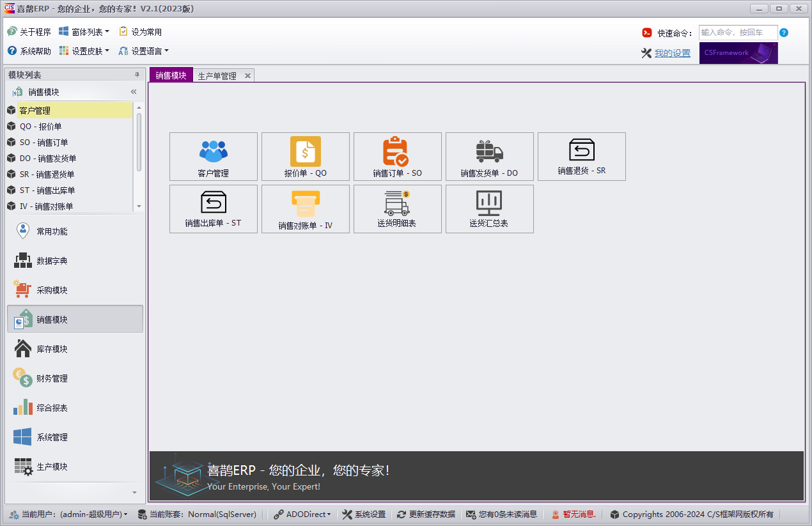Open the 客户管理 tile with people icon
The image size is (812, 526).
pyautogui.click(x=214, y=157)
